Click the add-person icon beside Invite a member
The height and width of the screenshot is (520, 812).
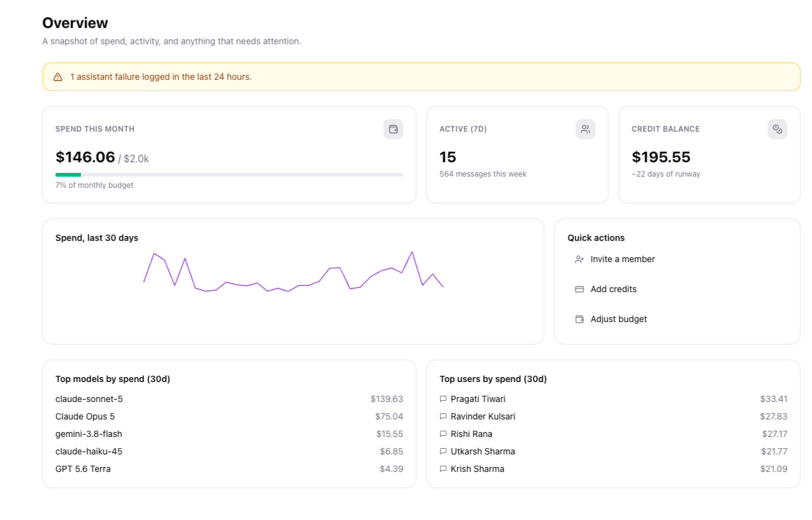click(x=579, y=259)
